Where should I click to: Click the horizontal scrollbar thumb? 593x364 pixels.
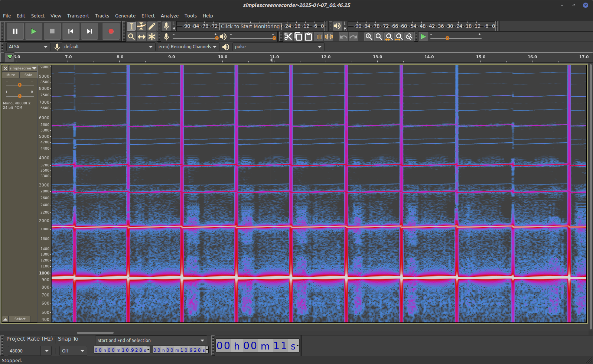[95, 333]
